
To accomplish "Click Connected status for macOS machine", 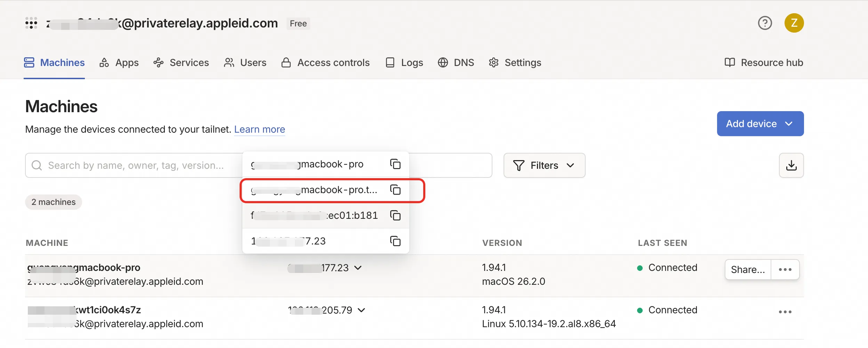I will pos(667,267).
